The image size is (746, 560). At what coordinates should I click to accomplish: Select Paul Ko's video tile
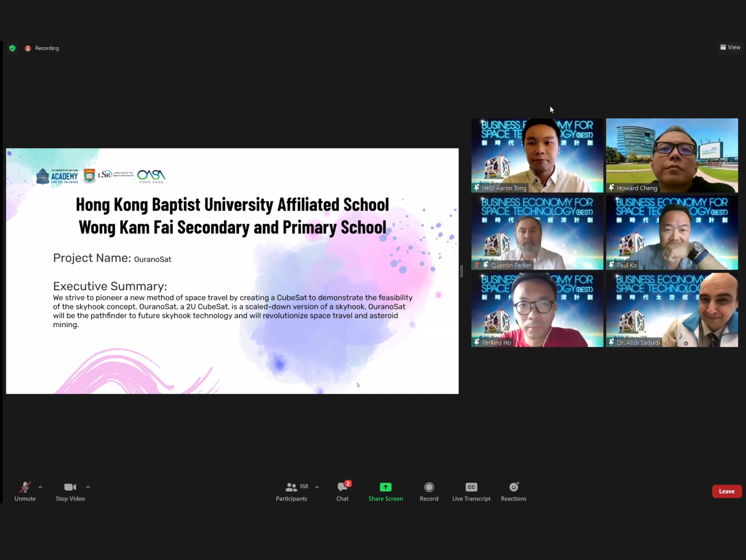click(x=672, y=233)
